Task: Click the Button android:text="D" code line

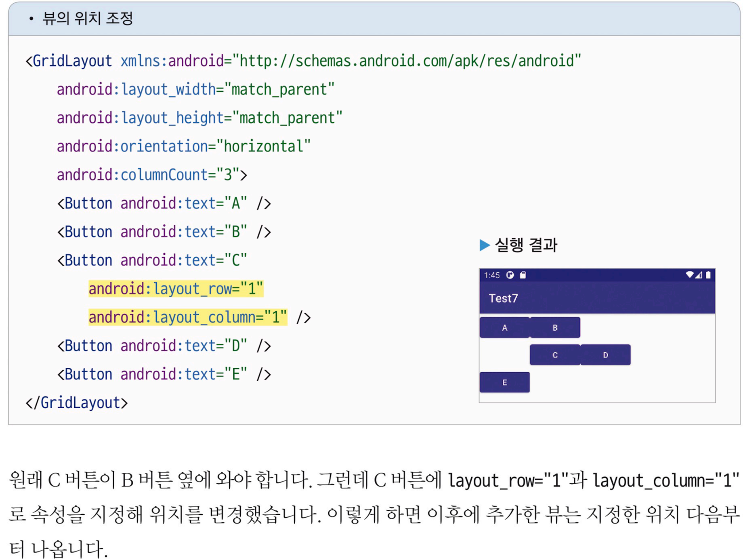Action: click(164, 346)
